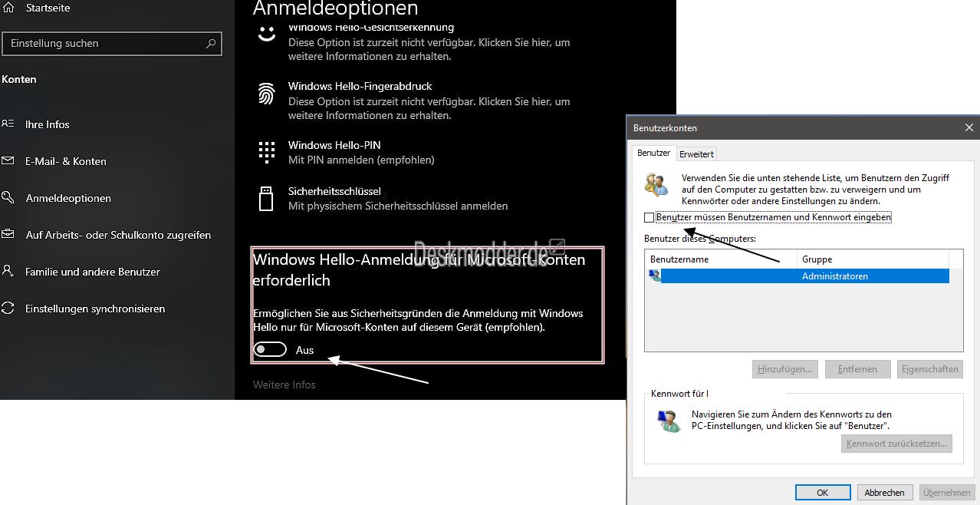Close the Benutzerkonten dialog

pyautogui.click(x=969, y=127)
